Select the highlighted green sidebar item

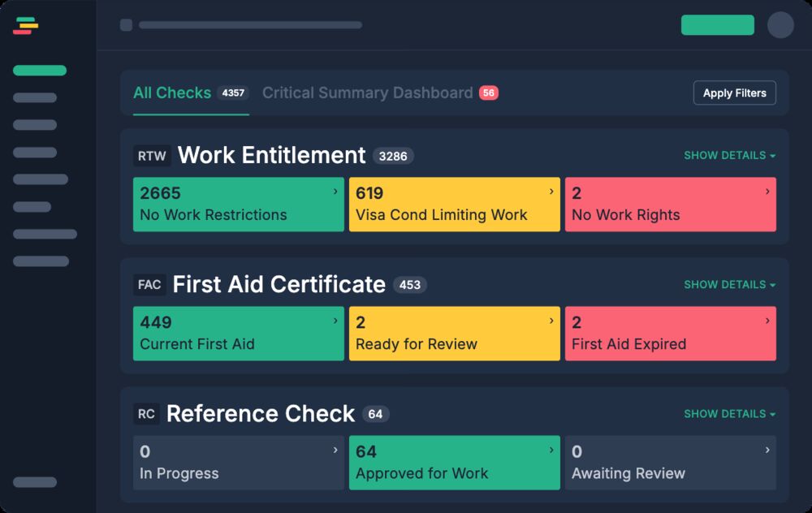(x=40, y=71)
